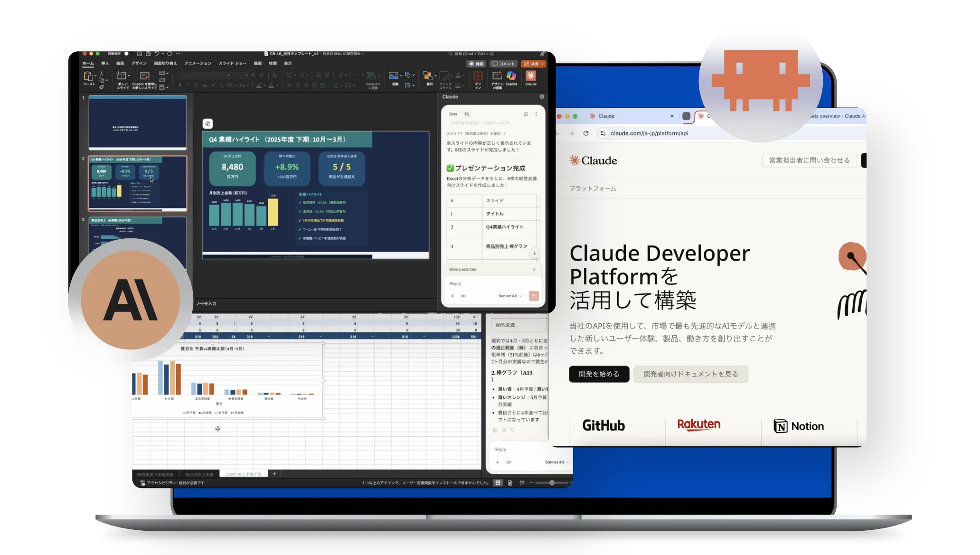Screen dimensions: 980x555
Task: Click the Comments (コメント) button in PowerPoint
Action: coord(504,64)
